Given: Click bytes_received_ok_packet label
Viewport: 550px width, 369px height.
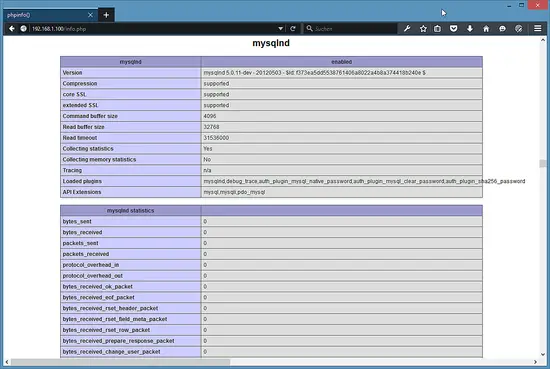Looking at the screenshot, I should 98,287.
